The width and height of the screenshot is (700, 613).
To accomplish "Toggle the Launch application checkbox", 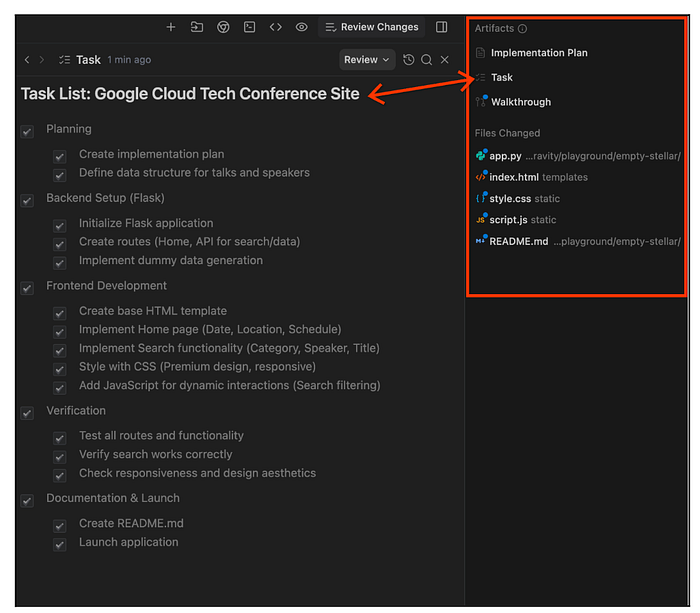I will (60, 545).
